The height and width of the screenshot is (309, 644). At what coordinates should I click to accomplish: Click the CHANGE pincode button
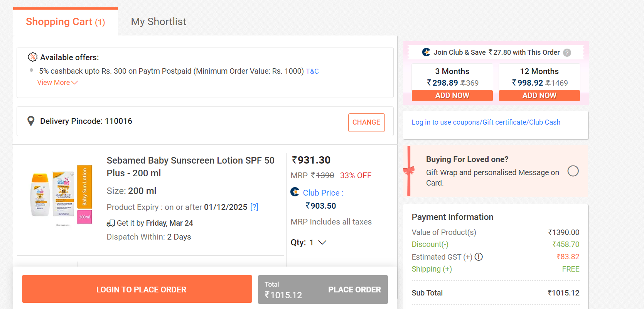tap(366, 122)
